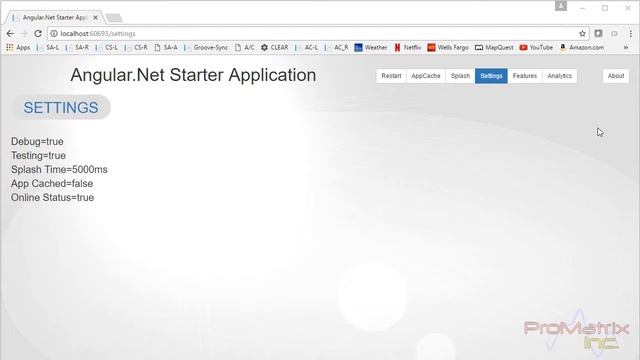Click the extension icon next to the star

[x=598, y=33]
